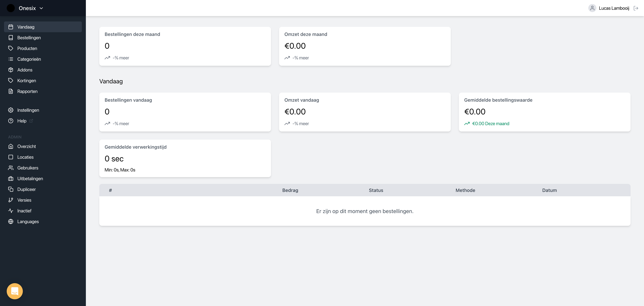644x306 pixels.
Task: Navigate to Kortingen
Action: pos(43,81)
